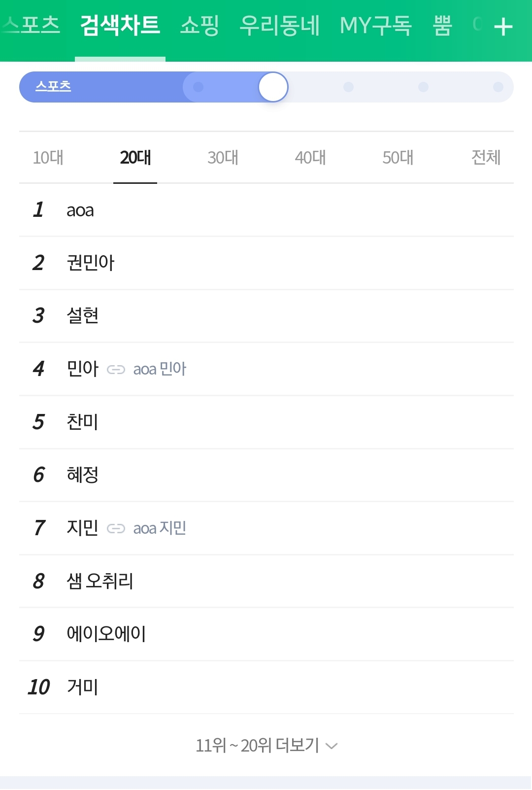Select the 40대 age tab

pyautogui.click(x=310, y=158)
